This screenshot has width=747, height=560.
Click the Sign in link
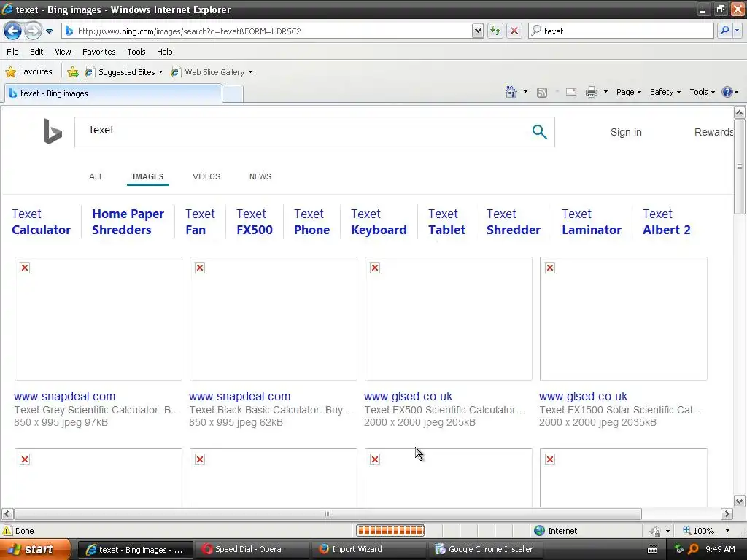coord(626,132)
